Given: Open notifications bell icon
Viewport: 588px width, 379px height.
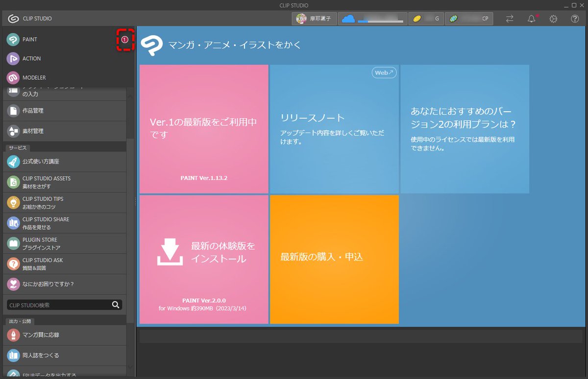Looking at the screenshot, I should click(532, 19).
